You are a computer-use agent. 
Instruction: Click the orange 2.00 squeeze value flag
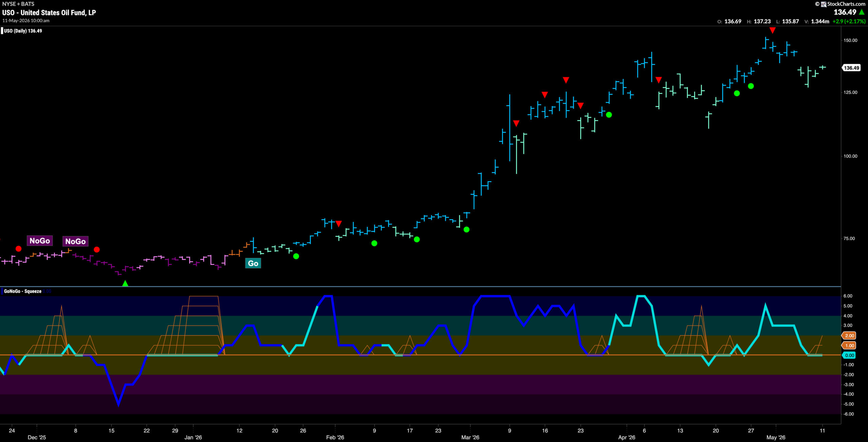(849, 335)
